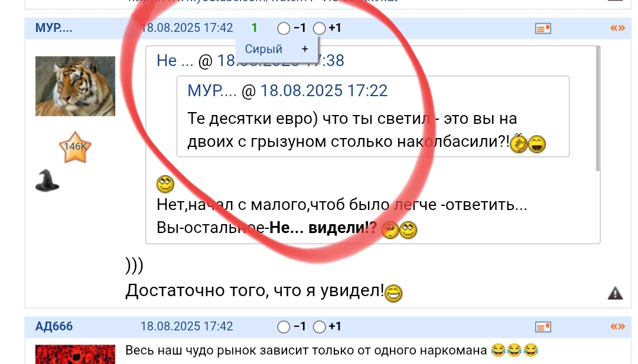The image size is (638, 364).
Task: Click the quoted text 'Те десятки евро) что ты светил'
Action: pyautogui.click(x=309, y=119)
